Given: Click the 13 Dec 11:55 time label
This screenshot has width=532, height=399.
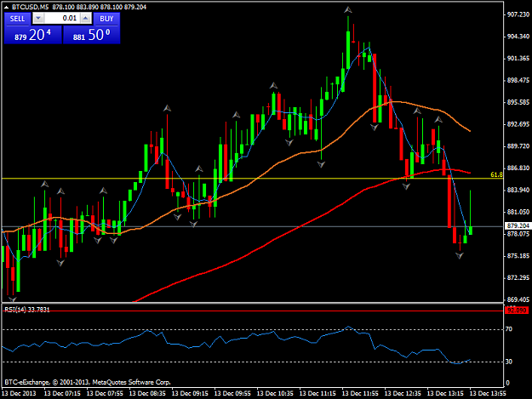Looking at the screenshot, I should click(360, 394).
